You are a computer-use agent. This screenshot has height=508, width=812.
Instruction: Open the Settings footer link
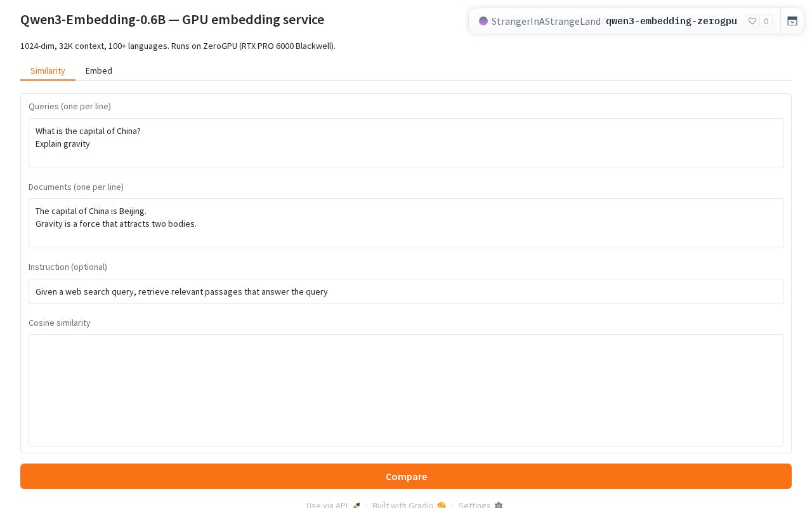[x=480, y=505]
